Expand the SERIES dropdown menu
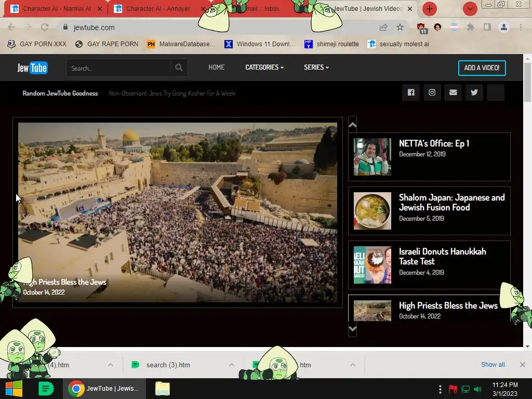The width and height of the screenshot is (532, 399). tap(316, 68)
